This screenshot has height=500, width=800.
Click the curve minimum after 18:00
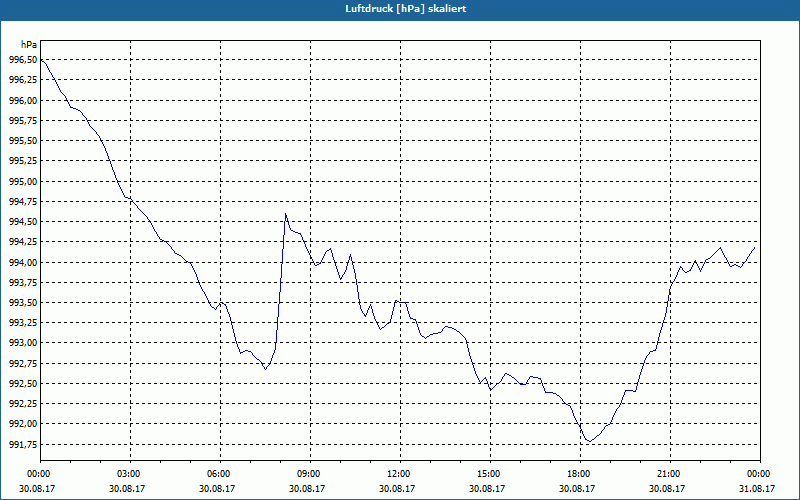click(590, 441)
